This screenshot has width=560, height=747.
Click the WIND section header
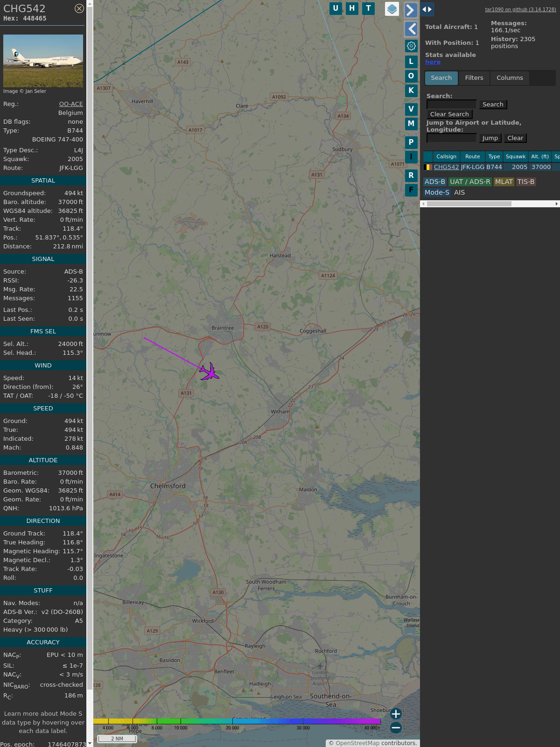click(43, 366)
